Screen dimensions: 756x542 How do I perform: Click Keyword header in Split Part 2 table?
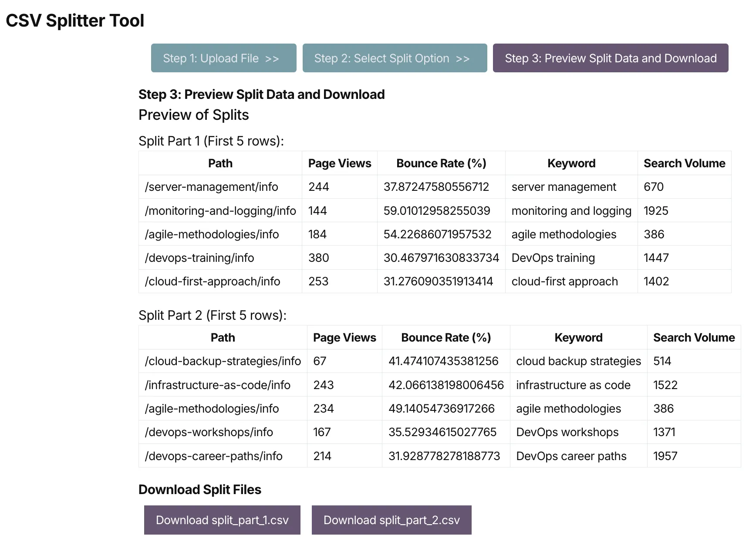(578, 338)
